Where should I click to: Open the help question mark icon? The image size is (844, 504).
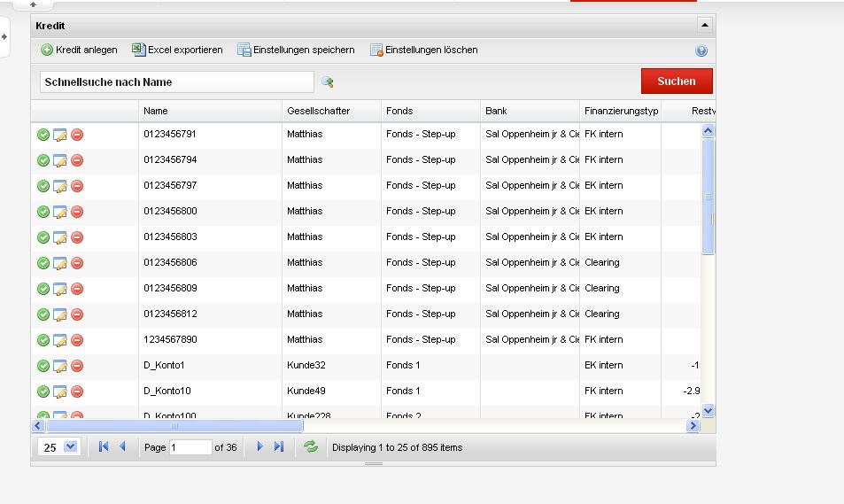(701, 50)
